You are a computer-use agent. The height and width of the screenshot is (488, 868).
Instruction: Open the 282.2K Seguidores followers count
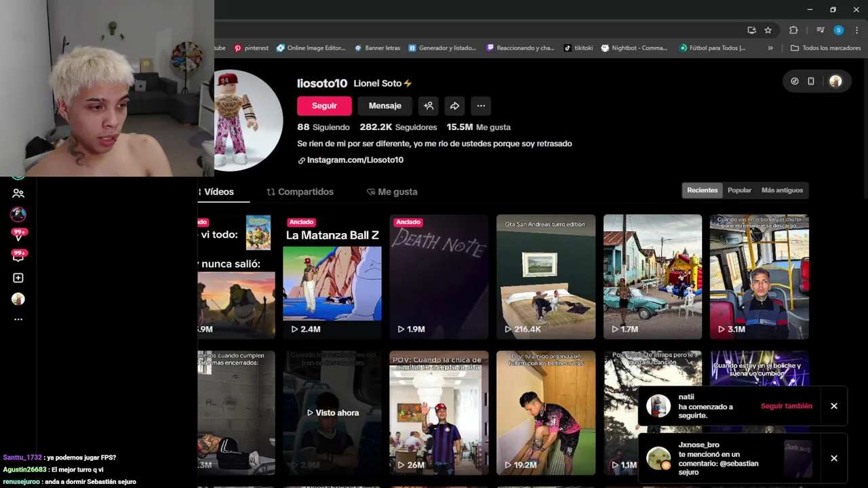coord(398,127)
